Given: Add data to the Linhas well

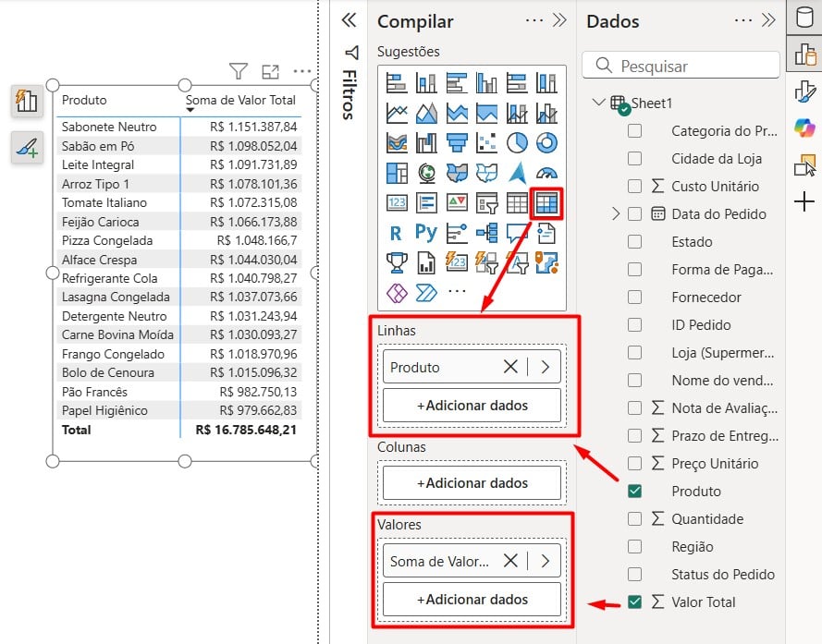Looking at the screenshot, I should pyautogui.click(x=472, y=405).
